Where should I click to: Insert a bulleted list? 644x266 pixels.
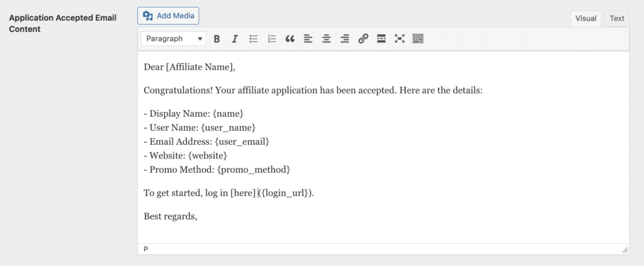[x=253, y=39]
